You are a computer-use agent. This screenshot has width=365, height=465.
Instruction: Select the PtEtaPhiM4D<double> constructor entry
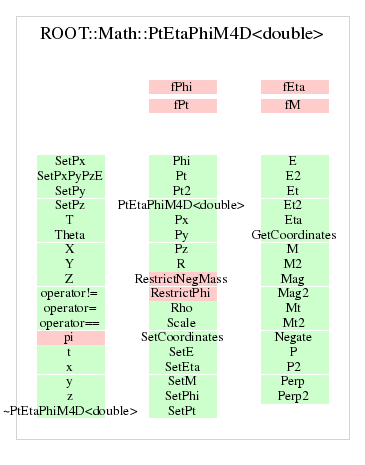tap(181, 205)
